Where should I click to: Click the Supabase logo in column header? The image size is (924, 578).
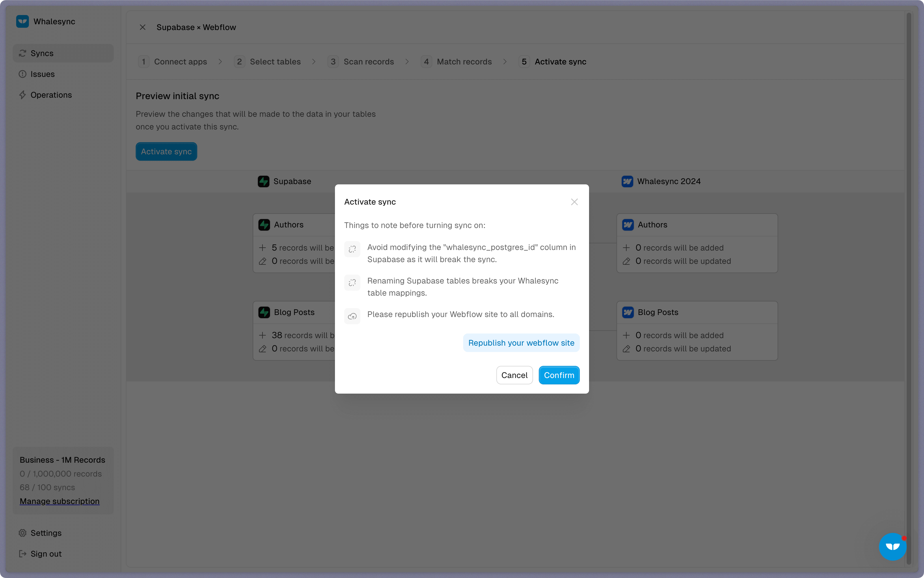(x=263, y=181)
